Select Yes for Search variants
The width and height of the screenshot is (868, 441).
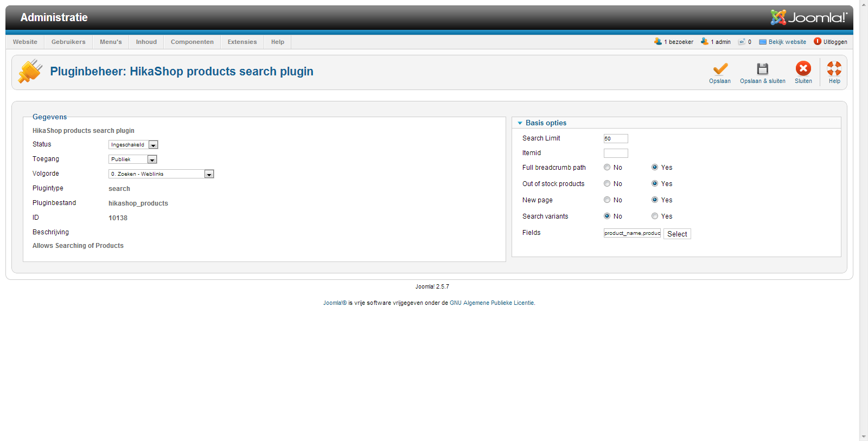655,216
